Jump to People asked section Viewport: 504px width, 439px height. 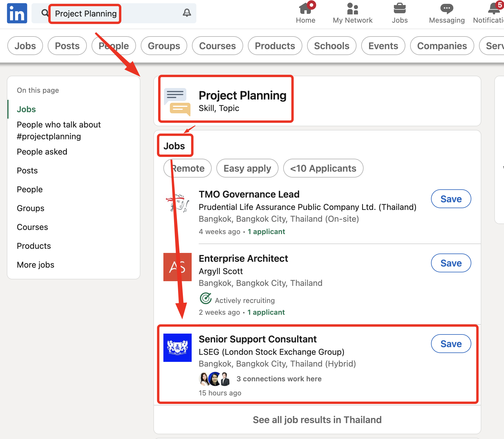click(42, 152)
